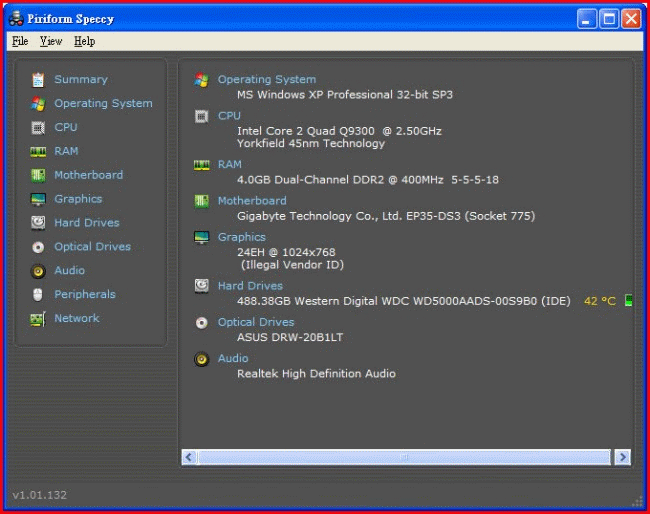Click the Optical Drives heading in summary panel

click(x=256, y=322)
